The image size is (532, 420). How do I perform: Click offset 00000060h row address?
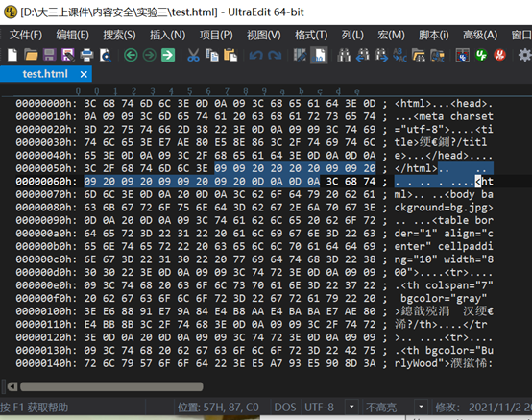[x=46, y=182]
